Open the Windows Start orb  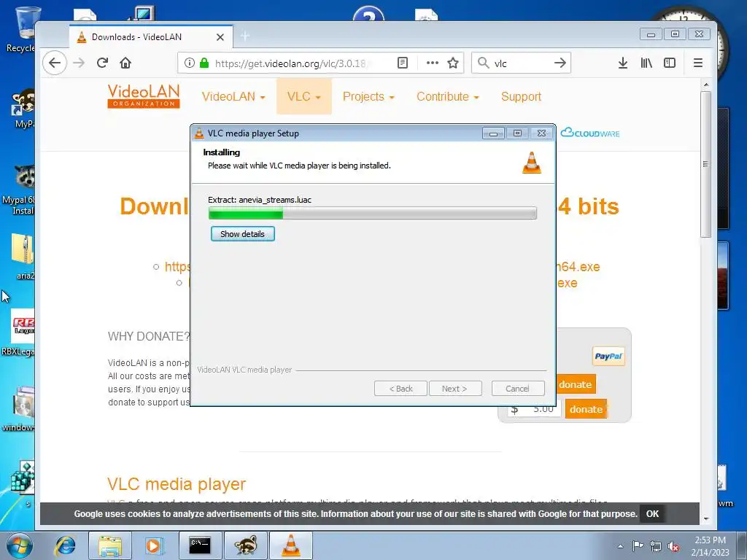19,545
